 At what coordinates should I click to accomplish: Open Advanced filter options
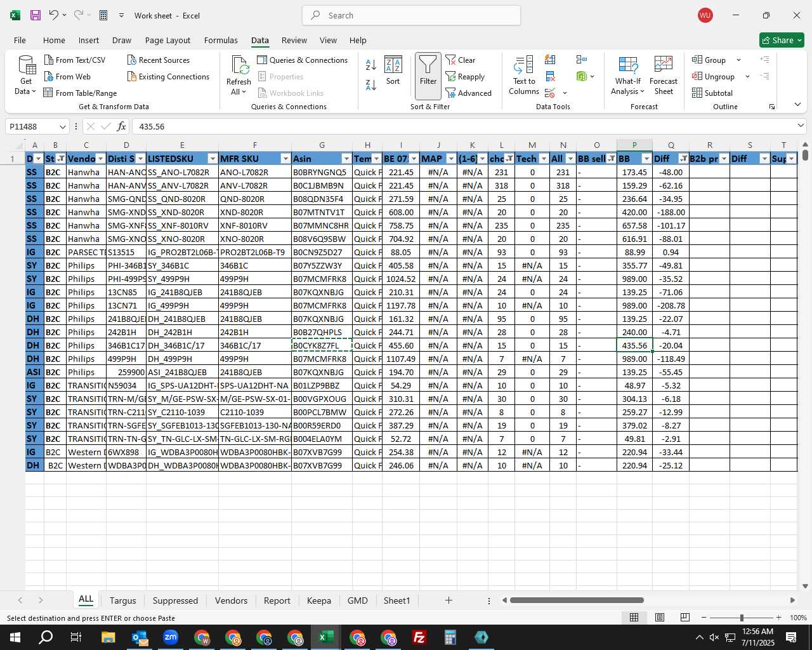(x=468, y=93)
